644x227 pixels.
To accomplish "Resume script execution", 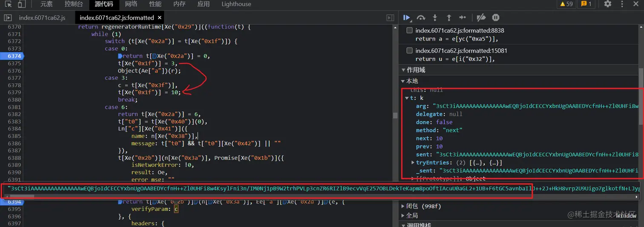I will tap(407, 17).
